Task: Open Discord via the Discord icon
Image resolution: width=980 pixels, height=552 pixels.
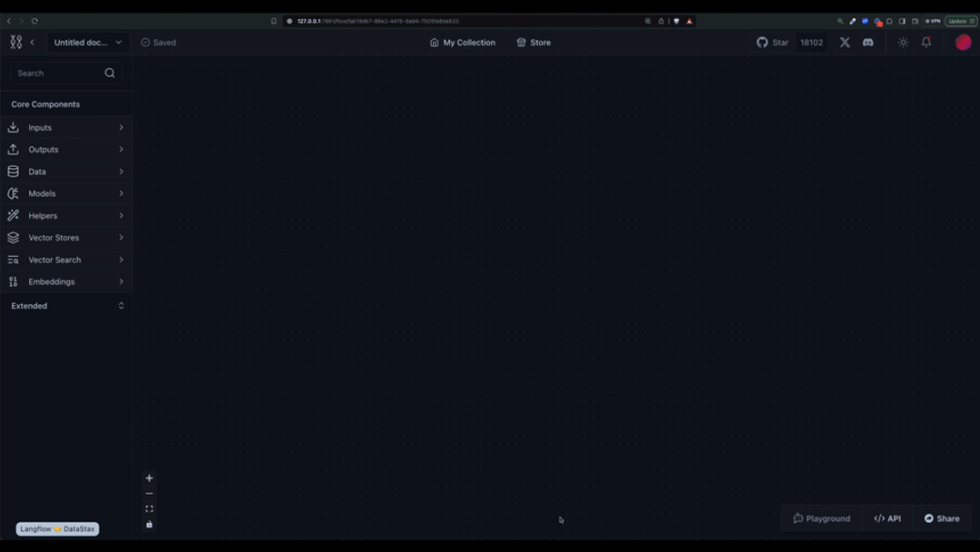Action: [x=867, y=42]
